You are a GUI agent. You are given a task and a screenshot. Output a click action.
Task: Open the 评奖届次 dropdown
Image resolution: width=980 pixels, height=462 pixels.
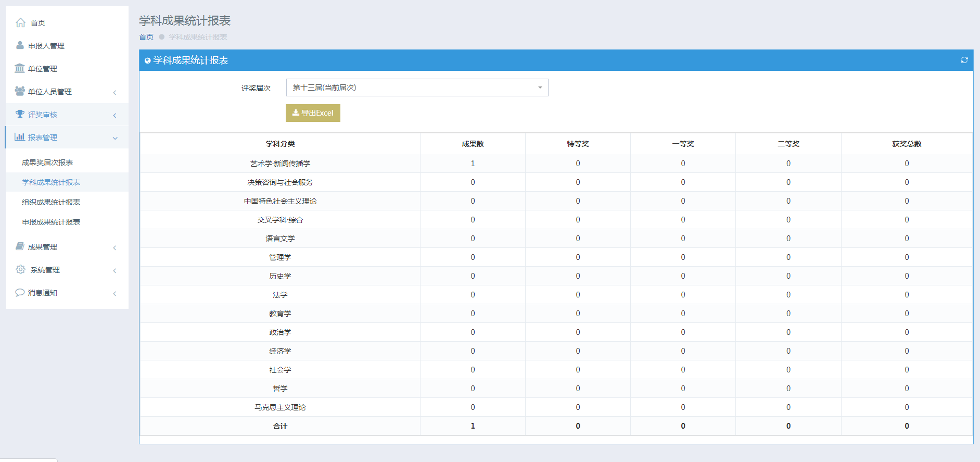click(x=417, y=88)
